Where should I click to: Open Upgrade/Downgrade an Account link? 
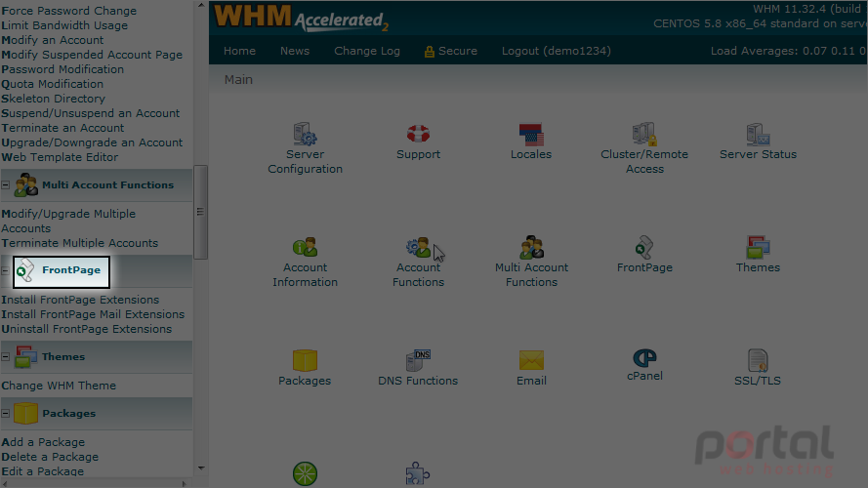click(92, 142)
